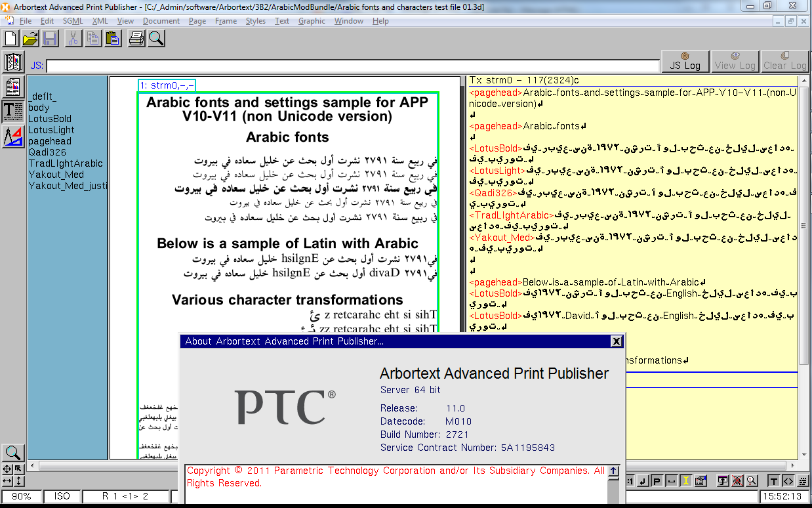Click the View Log button
The width and height of the screenshot is (812, 508).
735,60
